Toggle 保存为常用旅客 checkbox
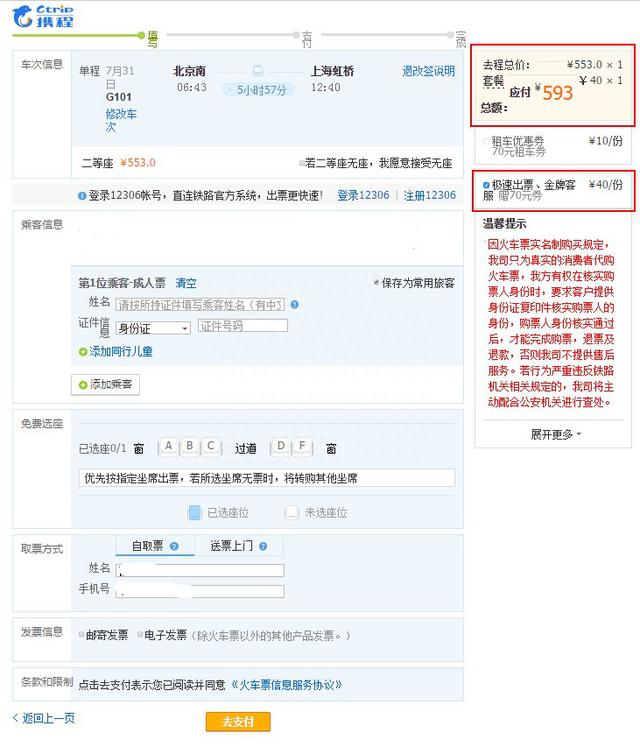This screenshot has height=754, width=640. point(376,282)
